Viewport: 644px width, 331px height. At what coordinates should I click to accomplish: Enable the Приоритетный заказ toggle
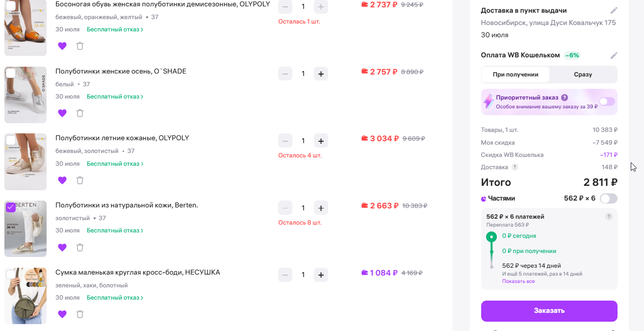click(x=607, y=102)
